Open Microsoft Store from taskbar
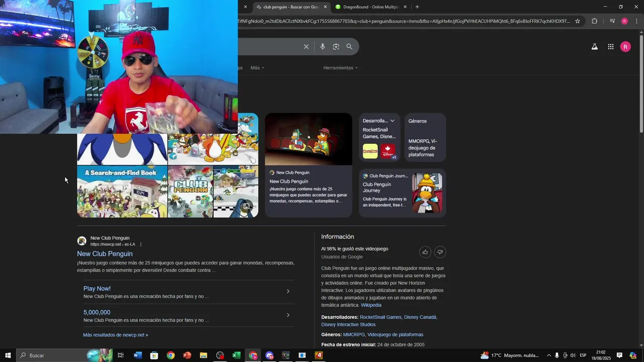644x362 pixels. point(154,355)
